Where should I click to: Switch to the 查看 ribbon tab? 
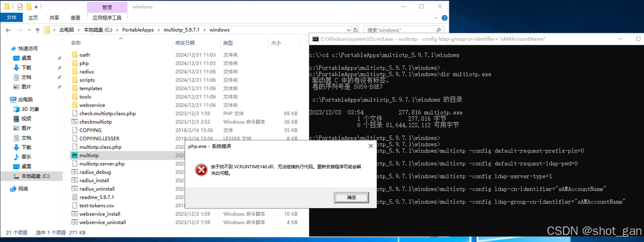75,18
